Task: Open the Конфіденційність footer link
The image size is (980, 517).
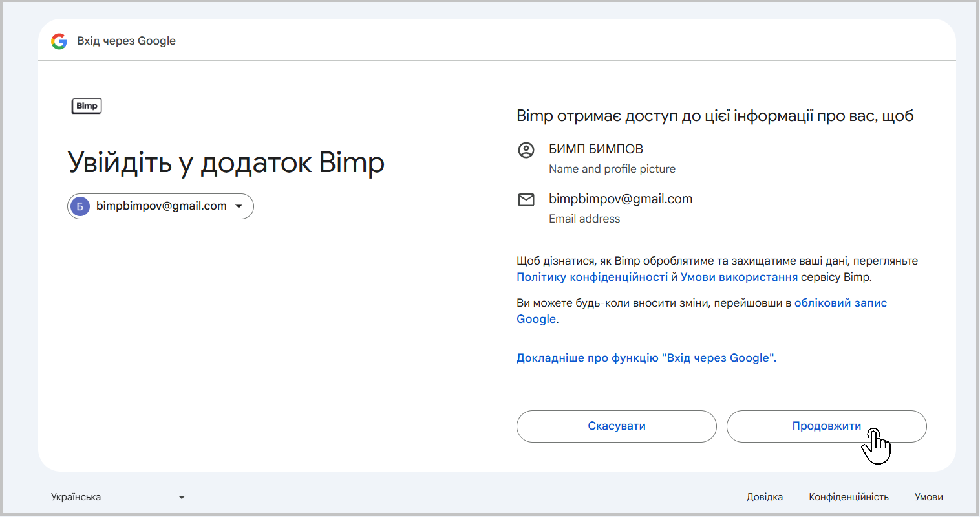Action: (x=849, y=497)
